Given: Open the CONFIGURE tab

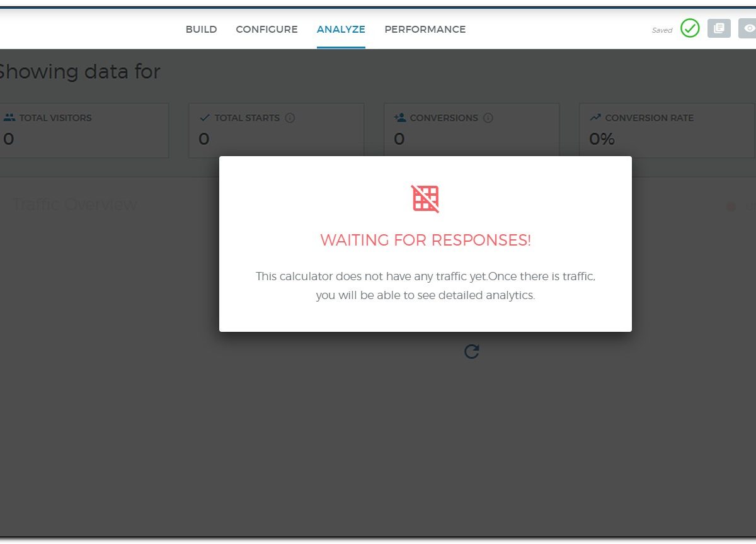Looking at the screenshot, I should tap(266, 30).
